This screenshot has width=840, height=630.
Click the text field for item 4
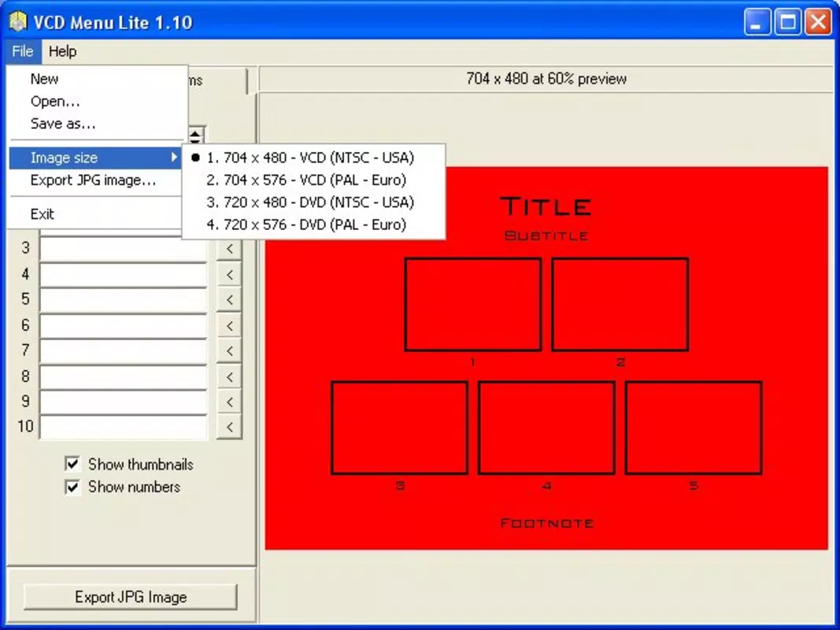point(124,274)
